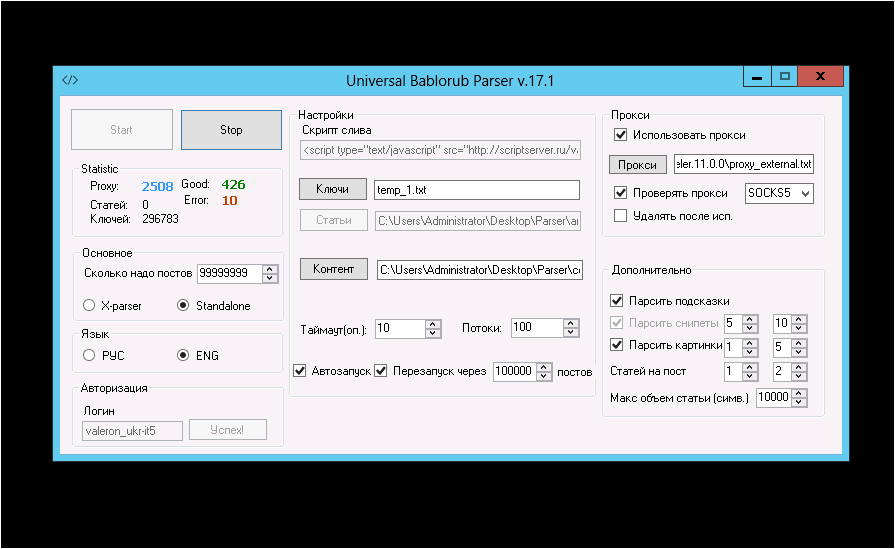The width and height of the screenshot is (895, 549).
Task: Decrease Сколько надо постов with down arrow
Action: (270, 278)
